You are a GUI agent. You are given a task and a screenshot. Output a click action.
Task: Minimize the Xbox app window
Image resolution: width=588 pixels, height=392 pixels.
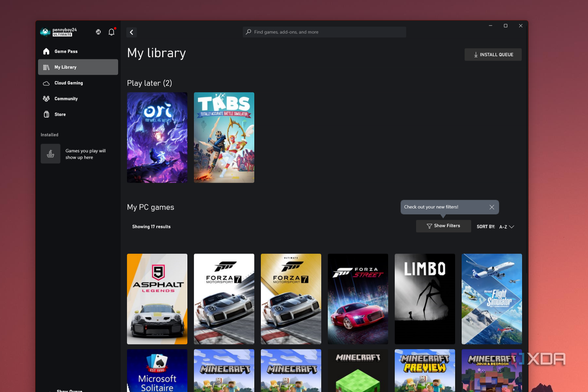(490, 26)
